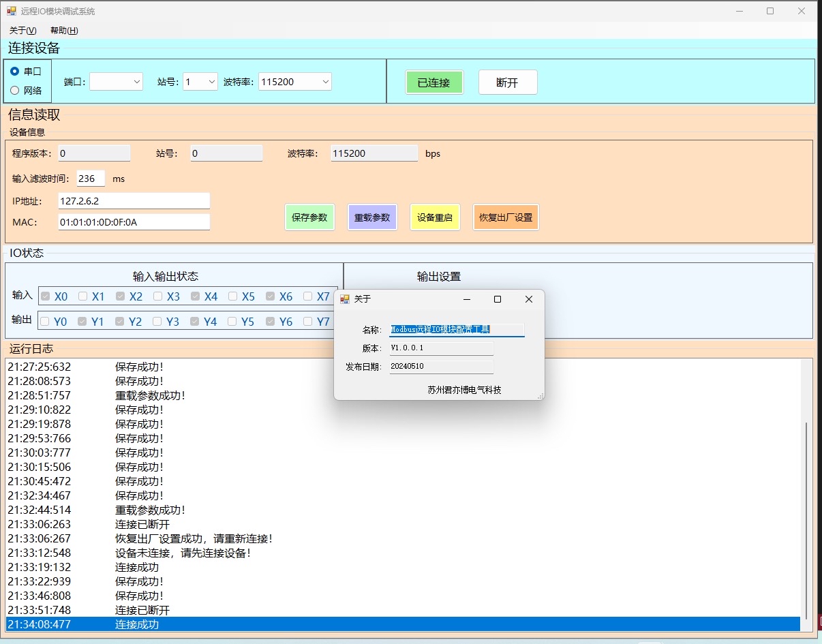The height and width of the screenshot is (644, 822).
Task: Toggle the Y3 output checkbox
Action: coord(157,322)
